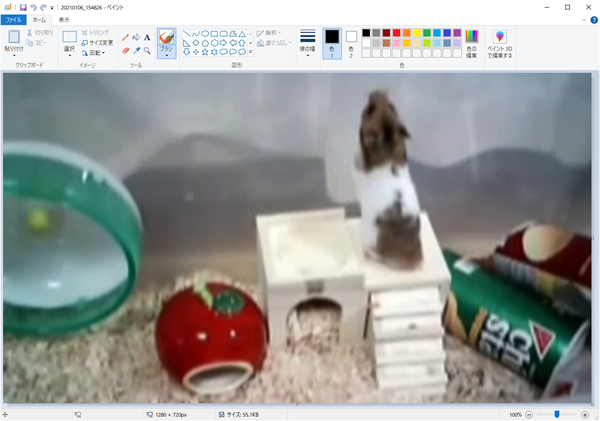Screen dimensions: 600x421
Task: Click the Paint app icon in the title bar
Action: click(x=8, y=7)
